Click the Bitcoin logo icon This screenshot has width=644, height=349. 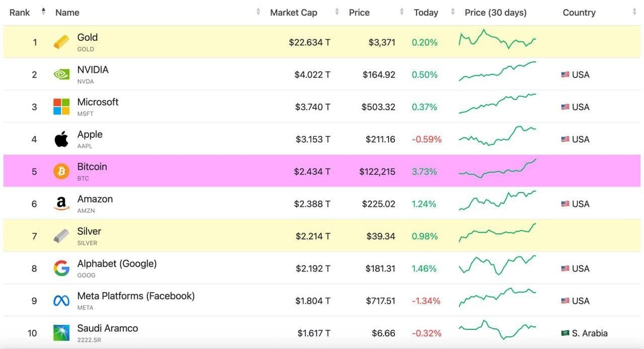pyautogui.click(x=61, y=172)
